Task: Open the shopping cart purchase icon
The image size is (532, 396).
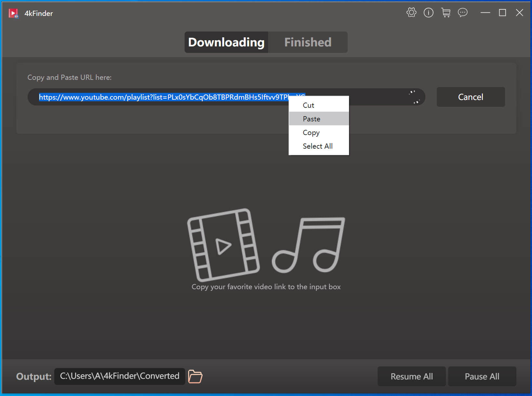Action: click(x=446, y=13)
